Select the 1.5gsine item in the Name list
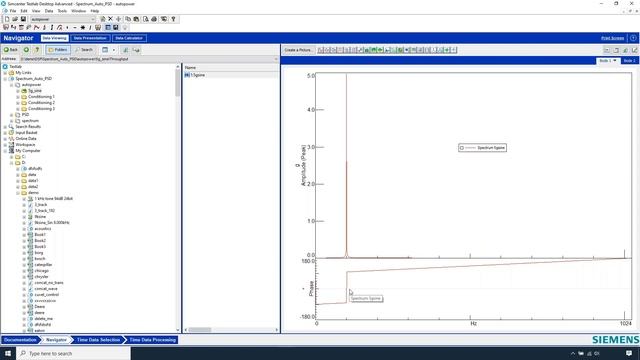 click(x=198, y=75)
